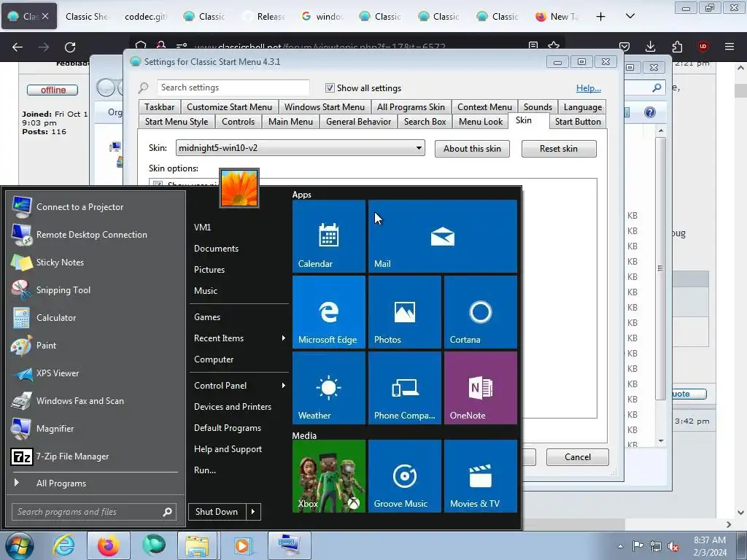Switch to the Context Menu tab
Viewport: 747px width, 560px height.
tap(484, 107)
